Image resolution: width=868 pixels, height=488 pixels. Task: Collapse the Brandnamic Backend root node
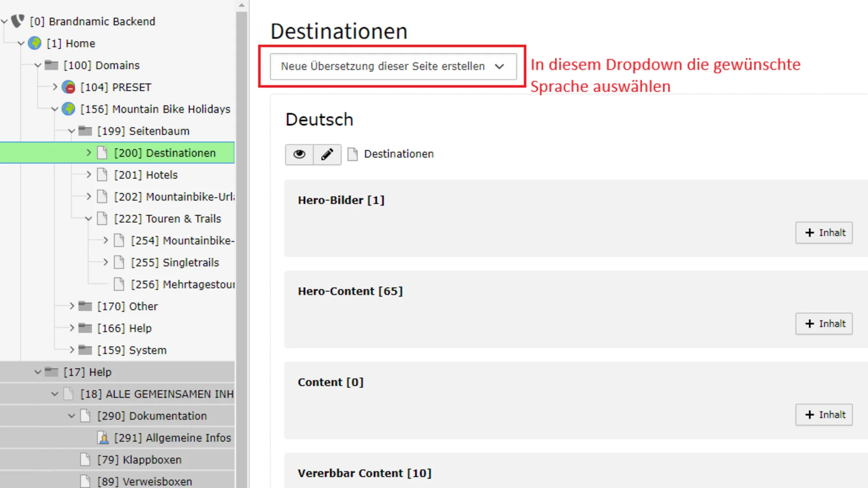5,21
